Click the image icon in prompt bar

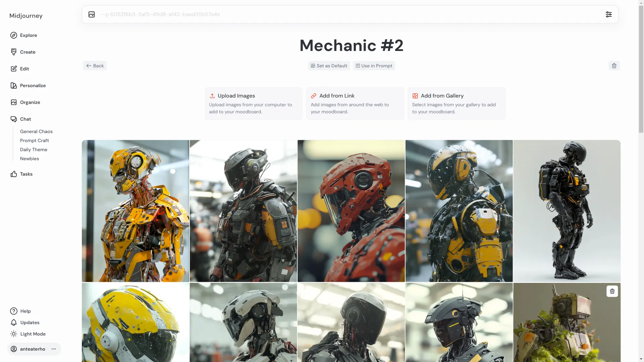click(x=92, y=14)
